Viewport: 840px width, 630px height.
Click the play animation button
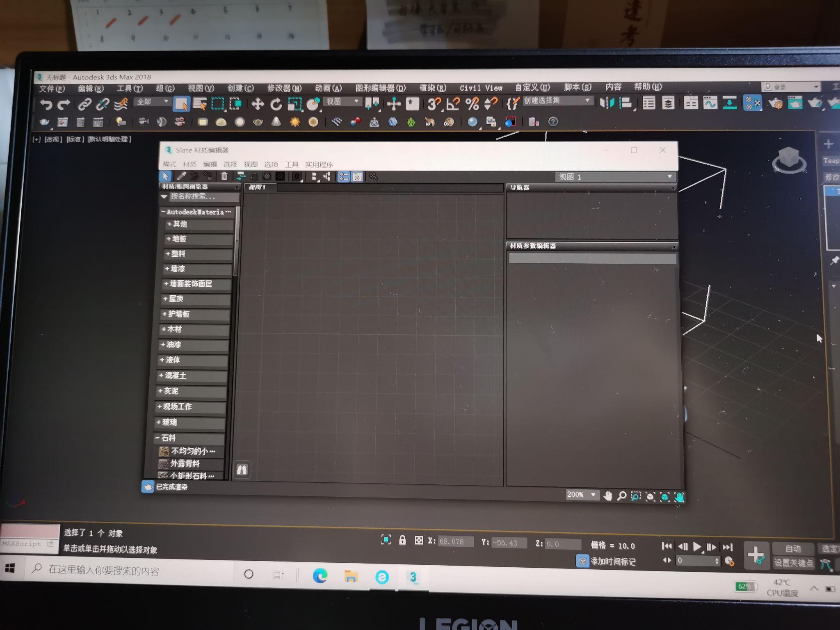pyautogui.click(x=696, y=546)
